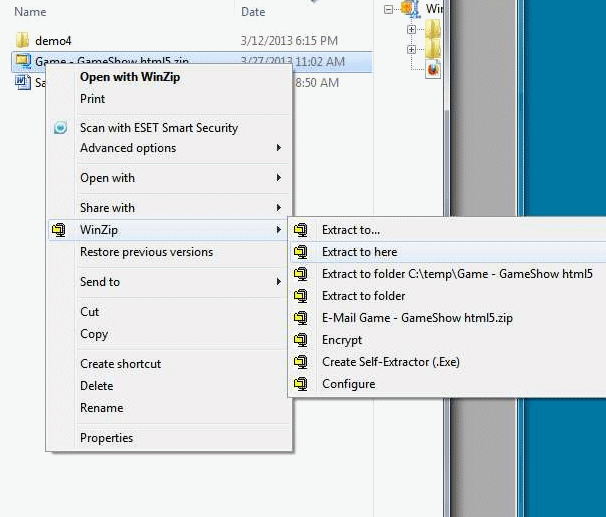This screenshot has width=606, height=517.
Task: Click the WinZip icon beside Configure
Action: click(301, 384)
